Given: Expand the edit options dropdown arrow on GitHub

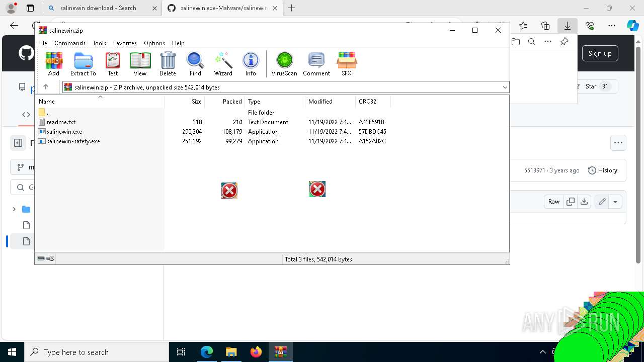Looking at the screenshot, I should click(615, 202).
